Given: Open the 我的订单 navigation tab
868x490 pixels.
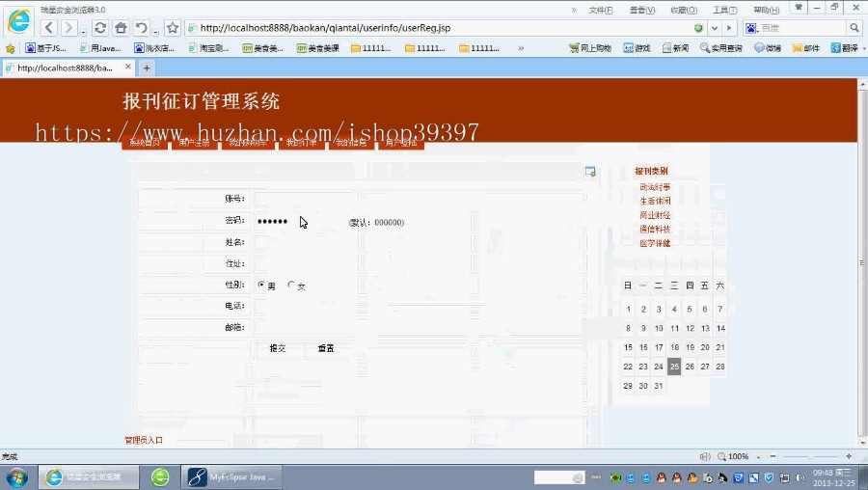Looking at the screenshot, I should [301, 143].
